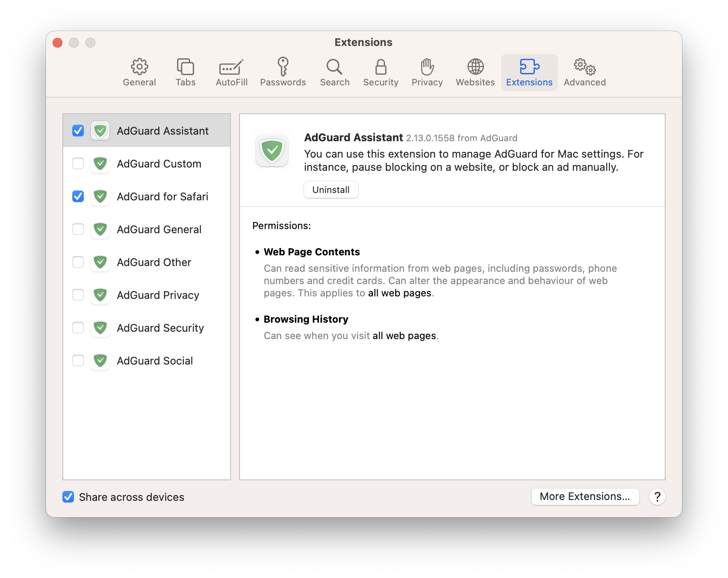Screen dimensions: 728x578
Task: Select AdGuard General in extension list
Action: tap(159, 229)
